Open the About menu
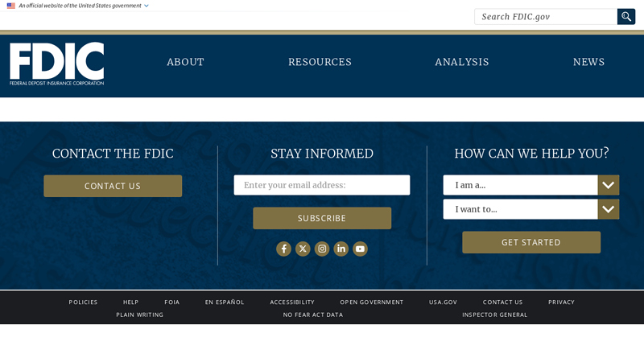The image size is (644, 362). [185, 62]
